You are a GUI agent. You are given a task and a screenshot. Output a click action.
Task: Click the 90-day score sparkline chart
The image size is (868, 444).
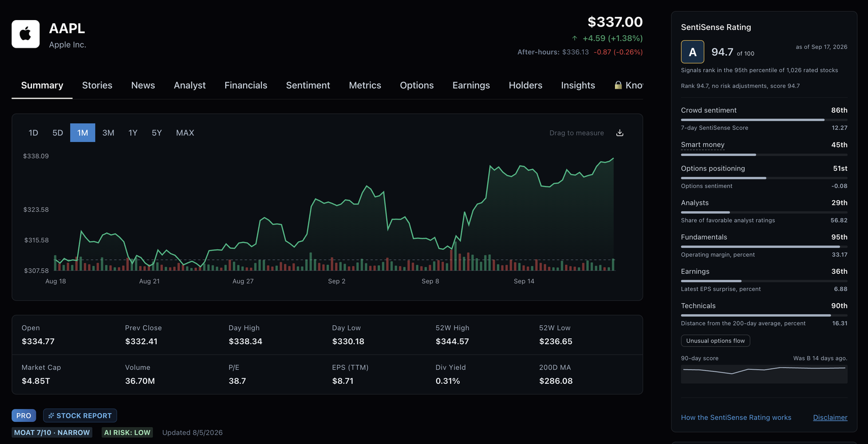[x=764, y=374]
